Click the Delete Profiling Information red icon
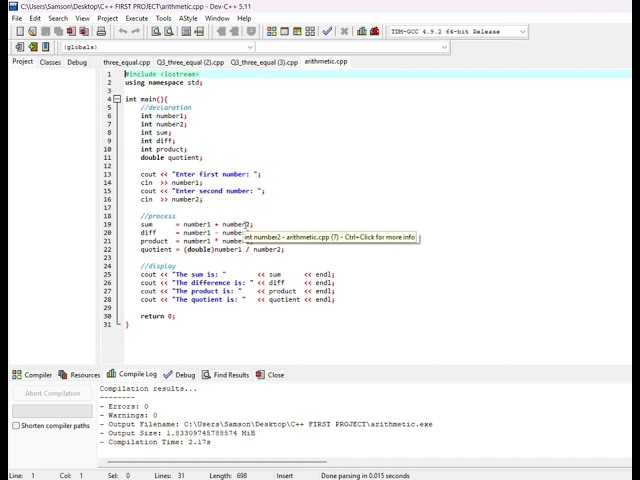 click(374, 31)
